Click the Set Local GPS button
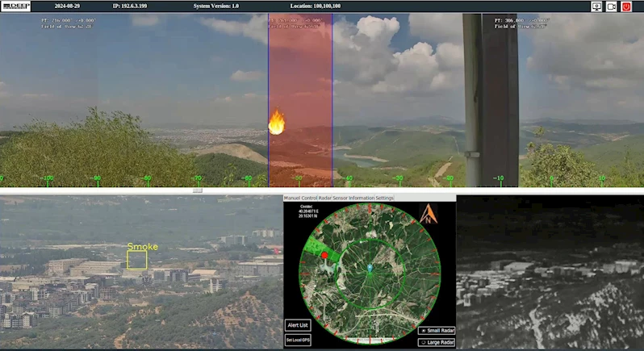This screenshot has width=644, height=351. click(x=298, y=340)
